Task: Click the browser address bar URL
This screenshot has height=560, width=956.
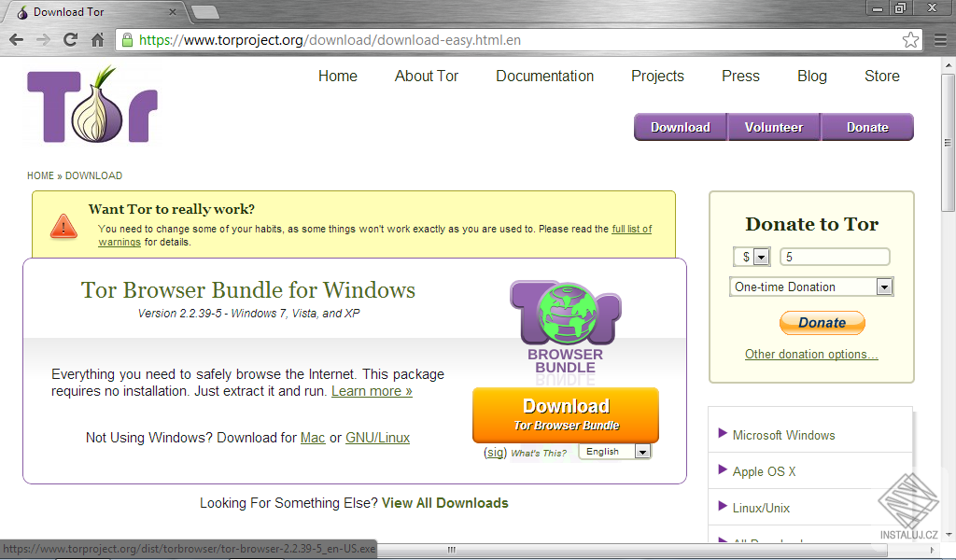Action: pyautogui.click(x=330, y=40)
